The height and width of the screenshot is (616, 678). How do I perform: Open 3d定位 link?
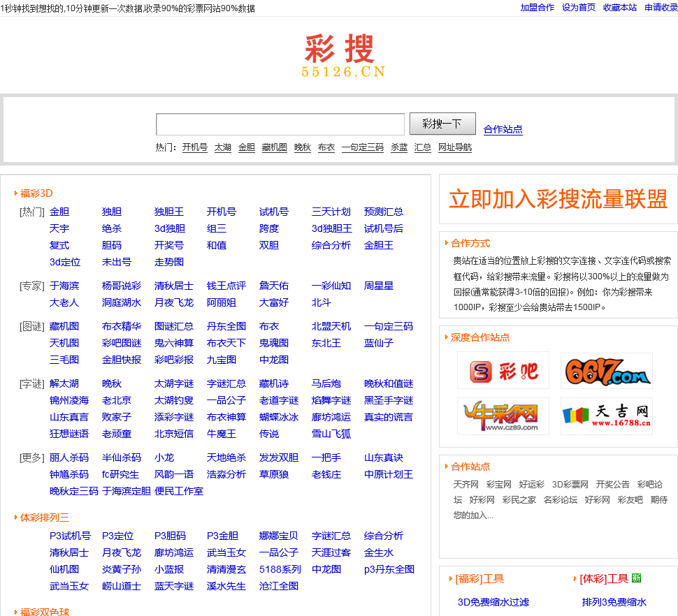(x=65, y=262)
